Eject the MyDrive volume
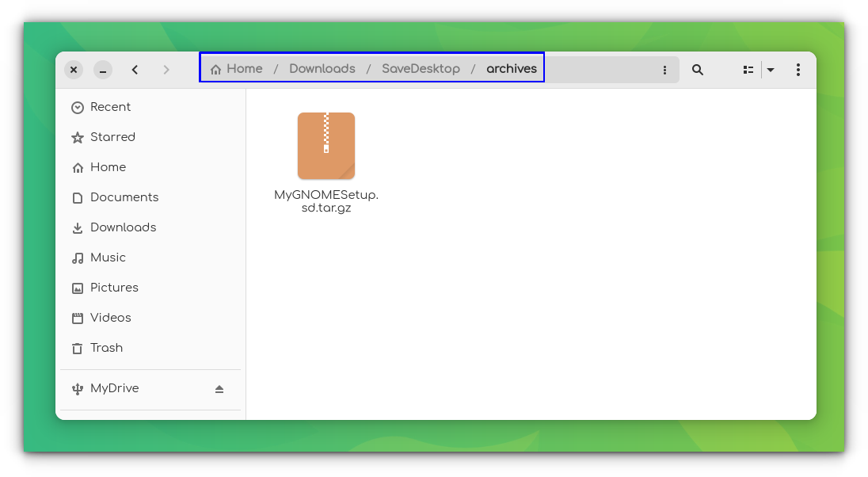This screenshot has width=868, height=477. (x=219, y=388)
